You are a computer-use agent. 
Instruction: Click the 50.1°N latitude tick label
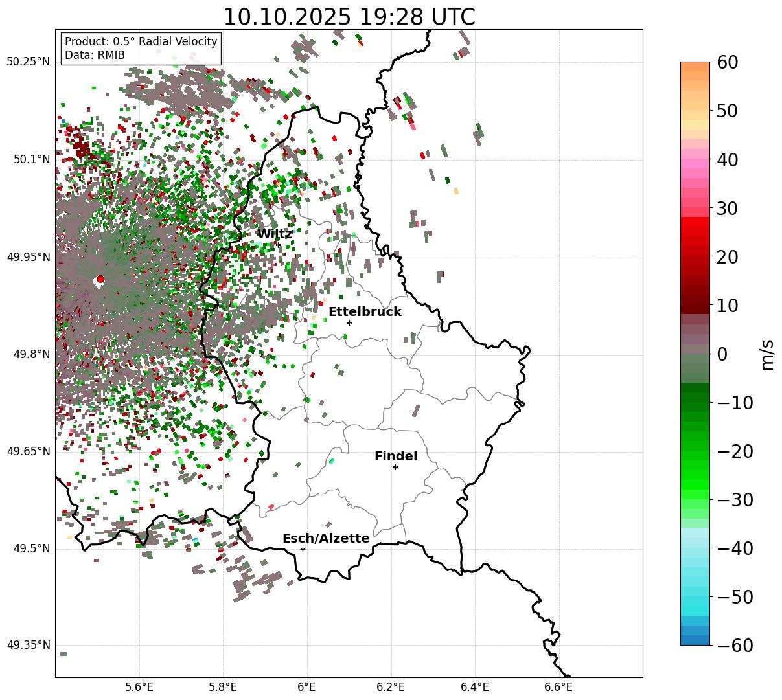(31, 159)
